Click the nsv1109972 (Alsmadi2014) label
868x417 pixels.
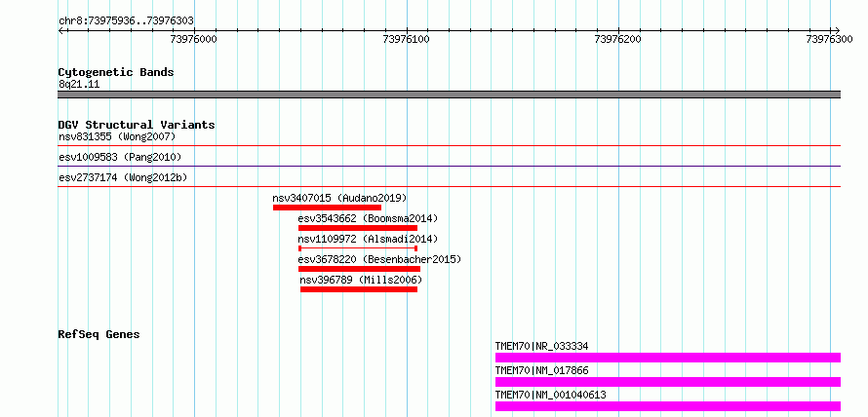pyautogui.click(x=368, y=239)
